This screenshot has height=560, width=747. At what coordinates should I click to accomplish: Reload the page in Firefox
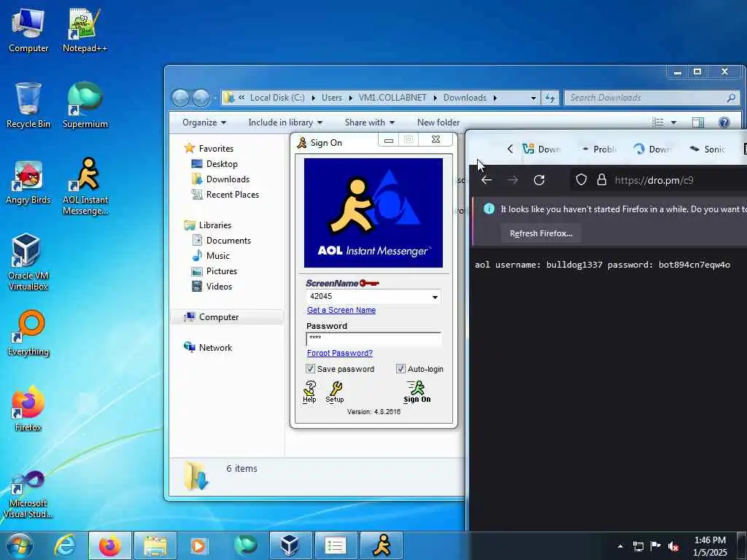click(539, 180)
